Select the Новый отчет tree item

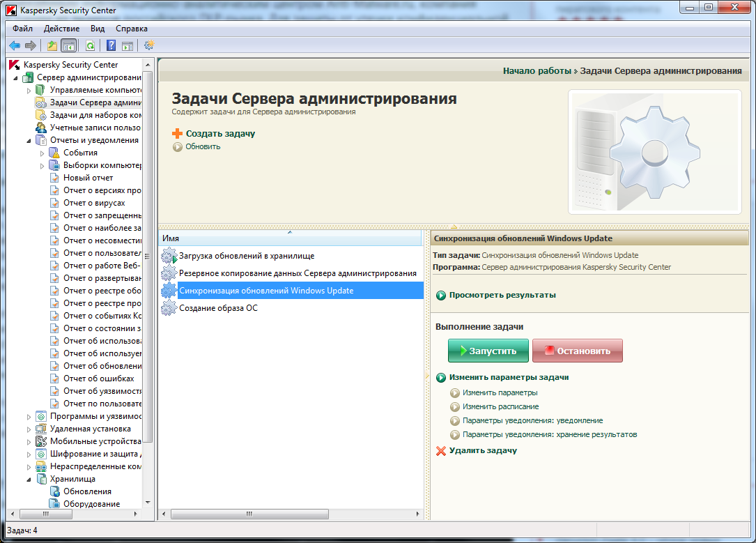point(88,178)
